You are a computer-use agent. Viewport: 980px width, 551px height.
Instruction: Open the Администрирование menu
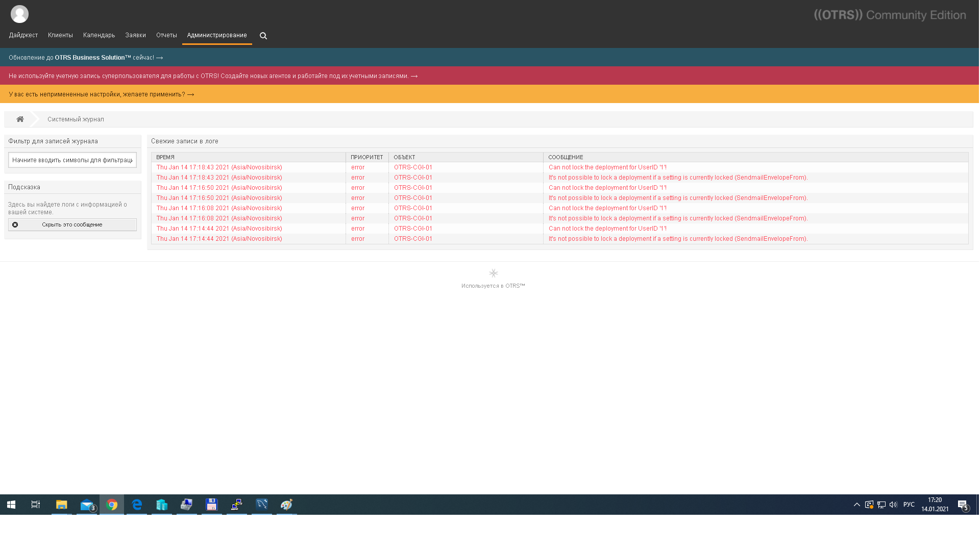click(217, 35)
